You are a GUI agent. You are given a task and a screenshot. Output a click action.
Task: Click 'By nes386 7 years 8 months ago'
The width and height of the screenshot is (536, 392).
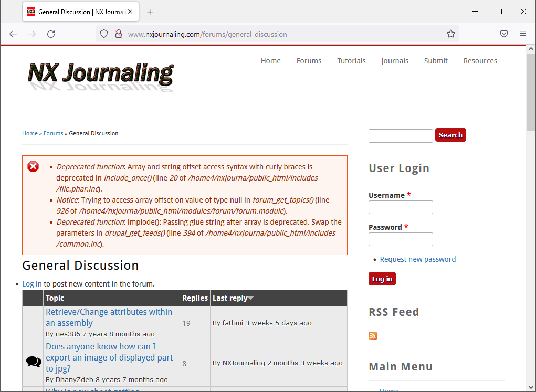(100, 334)
